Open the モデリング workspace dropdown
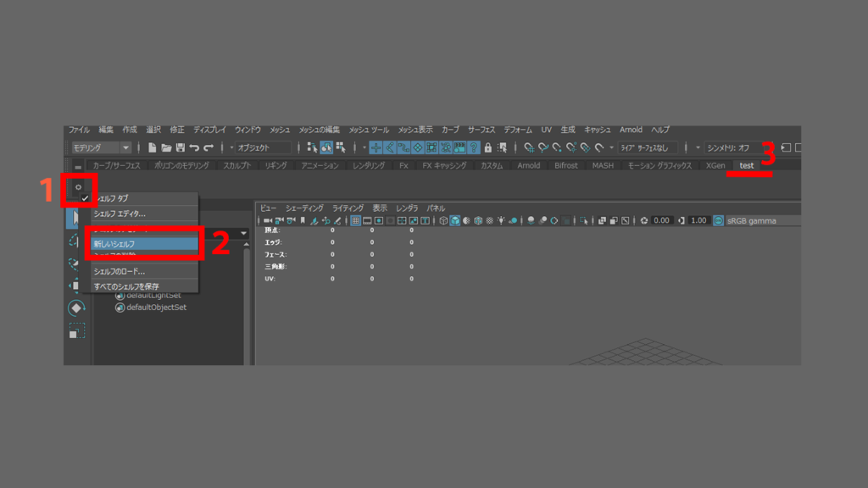This screenshot has height=488, width=868. (x=101, y=147)
